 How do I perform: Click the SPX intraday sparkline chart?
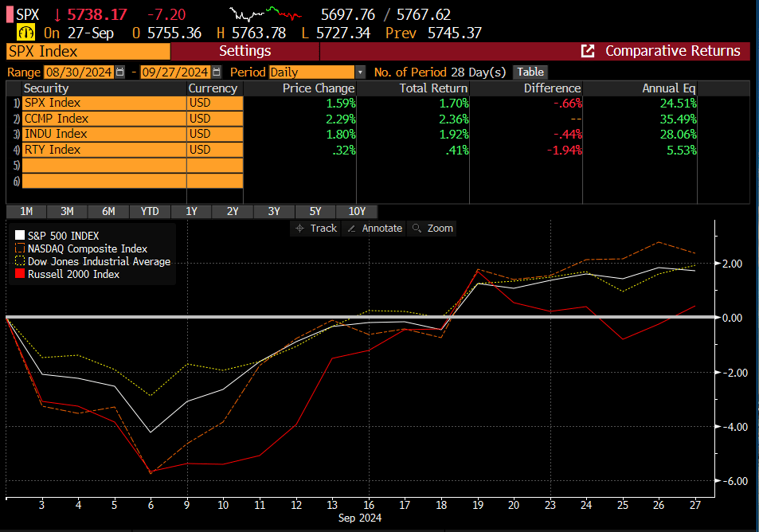265,14
